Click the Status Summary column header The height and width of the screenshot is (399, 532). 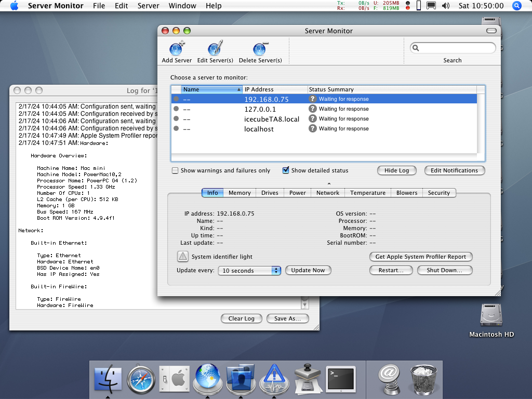point(392,89)
